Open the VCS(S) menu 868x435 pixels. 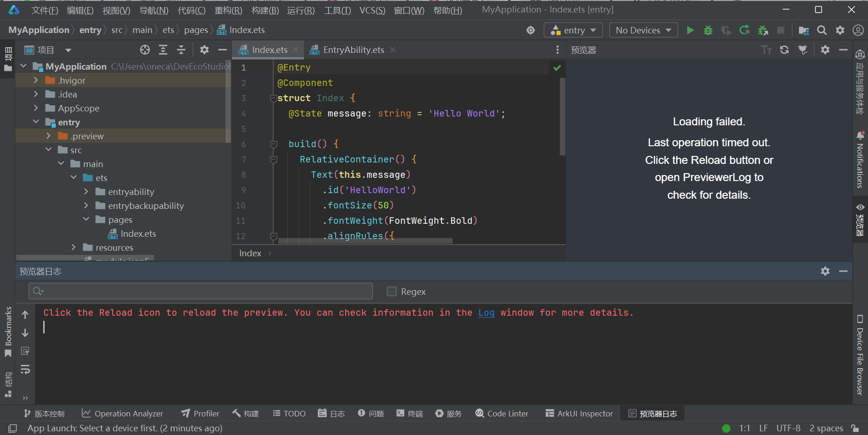click(x=372, y=10)
